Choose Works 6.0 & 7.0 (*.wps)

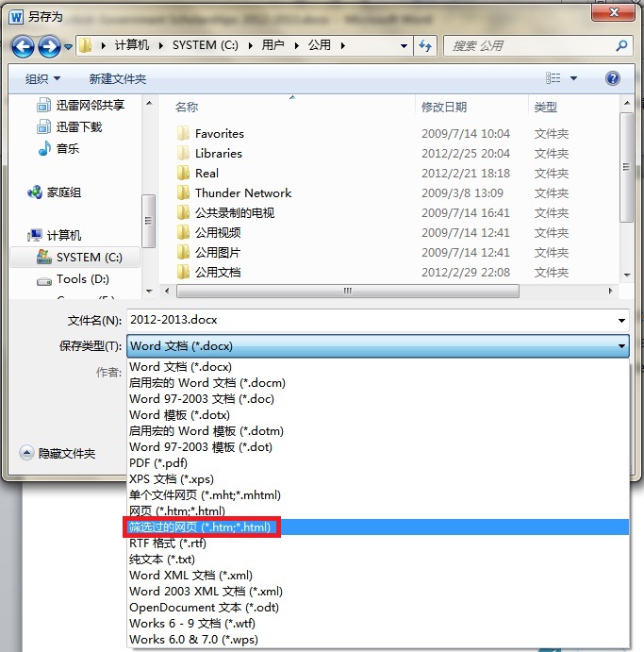point(378,639)
